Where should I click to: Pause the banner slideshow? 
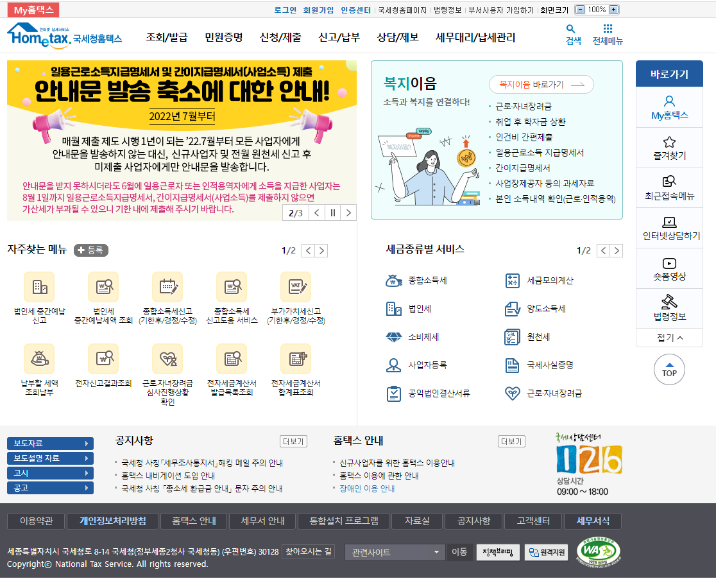tap(332, 213)
